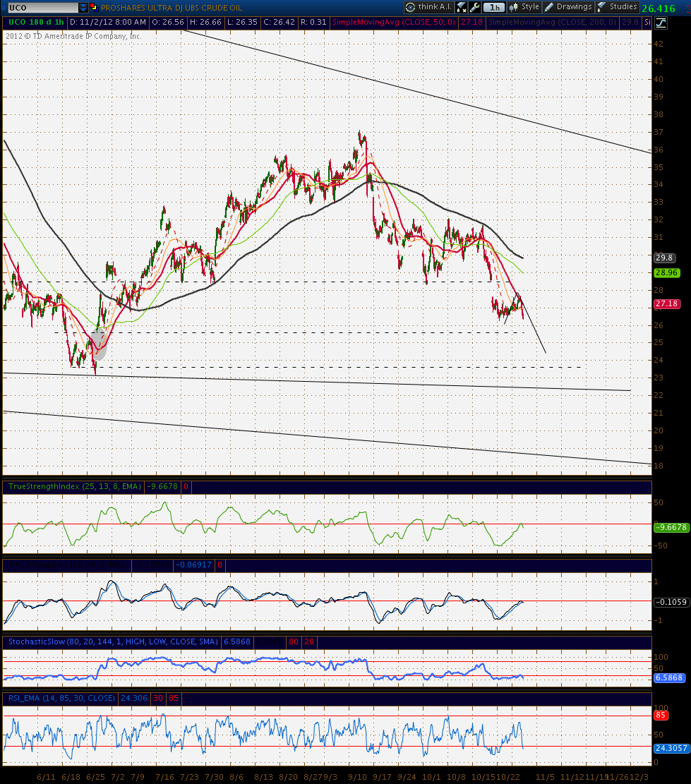691x784 pixels.
Task: Select the TrueStrengthIndex (25, 13, 8, EMA) label
Action: coord(75,486)
